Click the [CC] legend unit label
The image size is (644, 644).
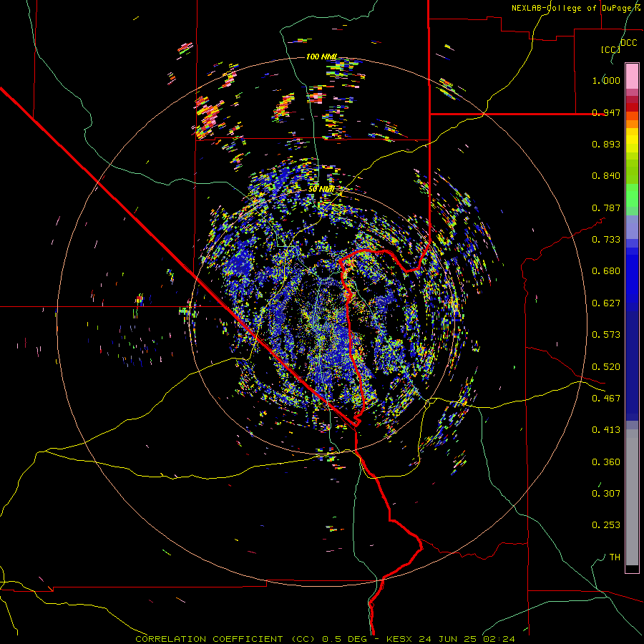[610, 49]
